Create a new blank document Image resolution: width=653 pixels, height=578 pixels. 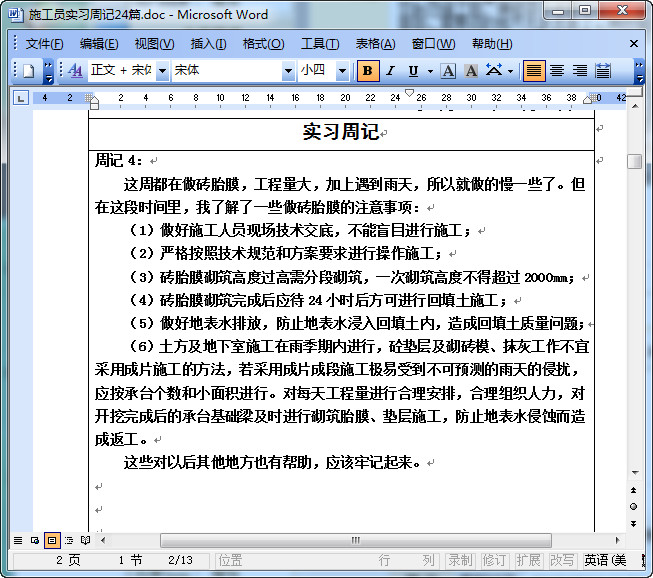pos(28,71)
